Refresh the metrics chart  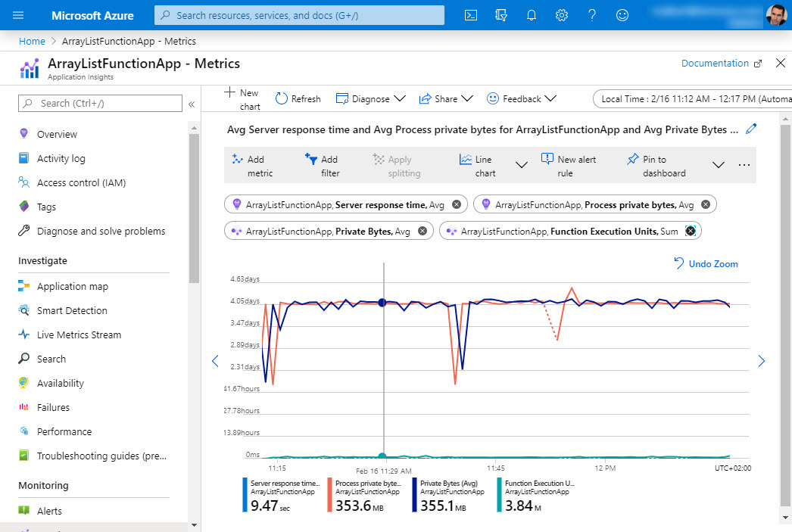coord(298,99)
